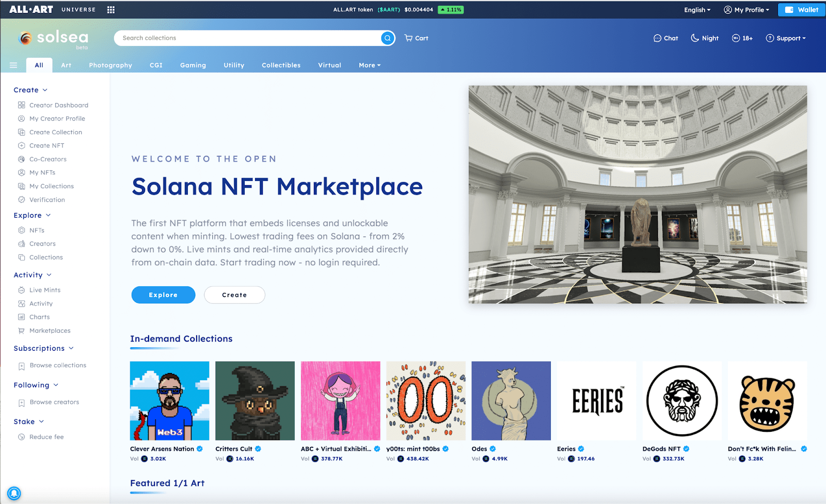Select the Virtual category tab
The height and width of the screenshot is (504, 826).
click(329, 65)
